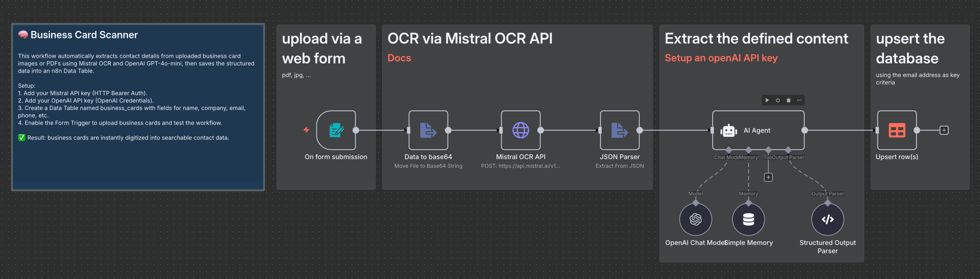Open the OpenAI Chat Model sub-node

[x=696, y=219]
